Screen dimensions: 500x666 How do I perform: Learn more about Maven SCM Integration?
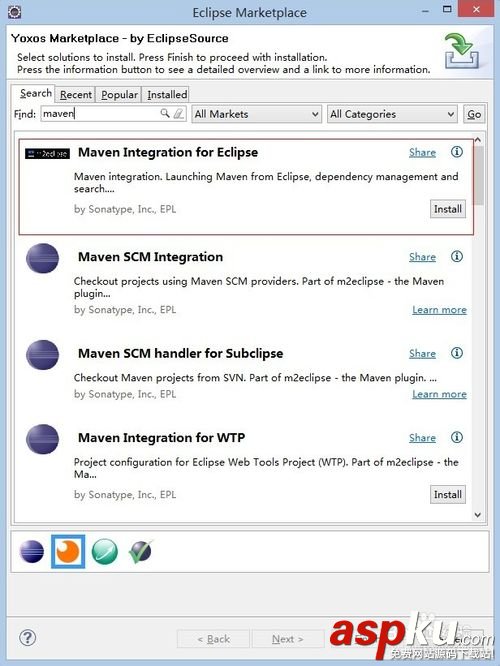click(x=439, y=310)
